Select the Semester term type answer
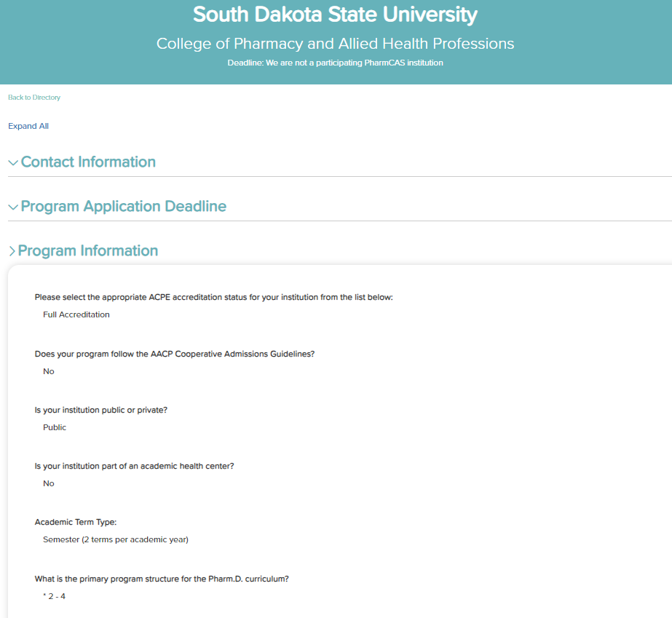The height and width of the screenshot is (618, 672). [x=116, y=539]
